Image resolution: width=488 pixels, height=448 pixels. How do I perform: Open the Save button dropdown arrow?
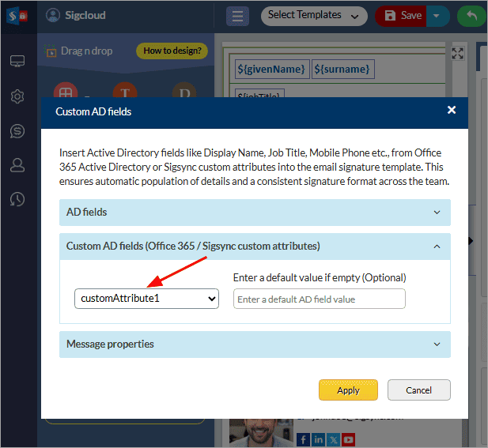coord(437,16)
